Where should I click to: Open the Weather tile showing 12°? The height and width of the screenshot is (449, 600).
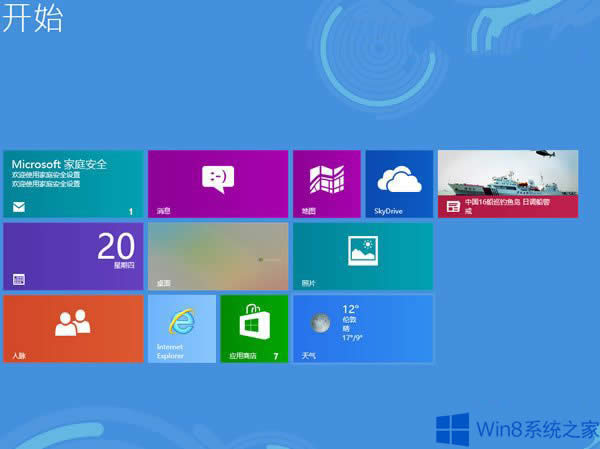363,328
